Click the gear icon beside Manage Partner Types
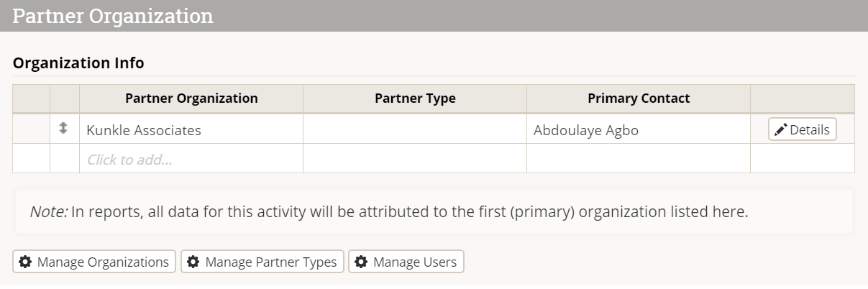Image resolution: width=868 pixels, height=289 pixels. coord(193,262)
